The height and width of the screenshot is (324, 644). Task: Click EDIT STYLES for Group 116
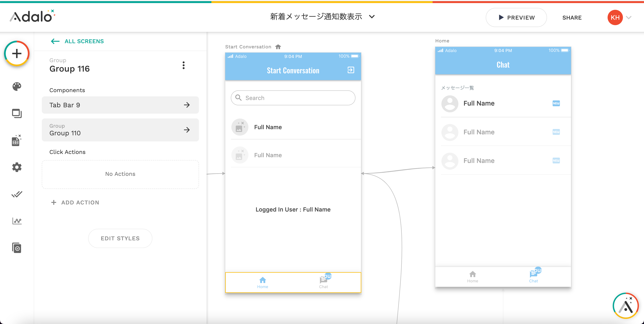click(x=120, y=238)
